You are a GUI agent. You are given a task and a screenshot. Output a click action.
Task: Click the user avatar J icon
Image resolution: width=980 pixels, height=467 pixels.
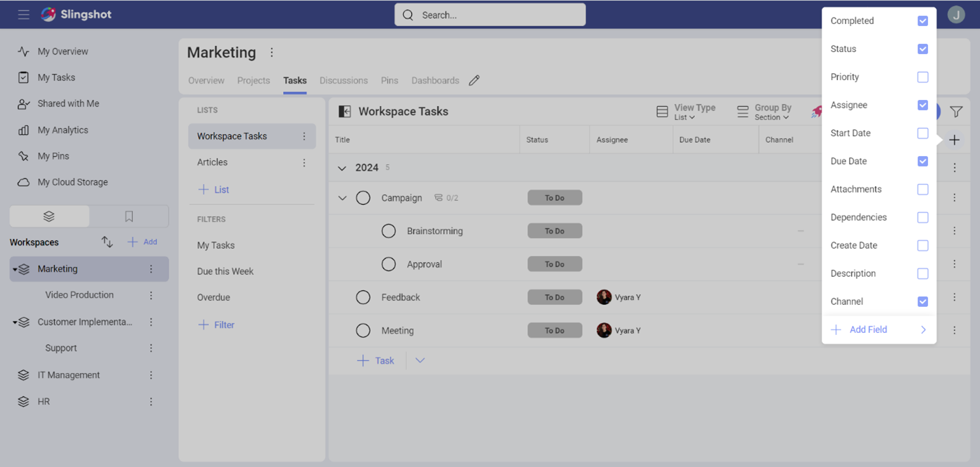pos(956,14)
